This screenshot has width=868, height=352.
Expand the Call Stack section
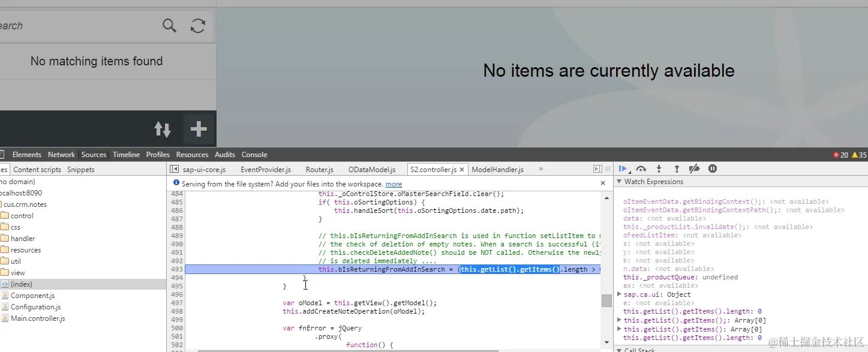tap(620, 350)
